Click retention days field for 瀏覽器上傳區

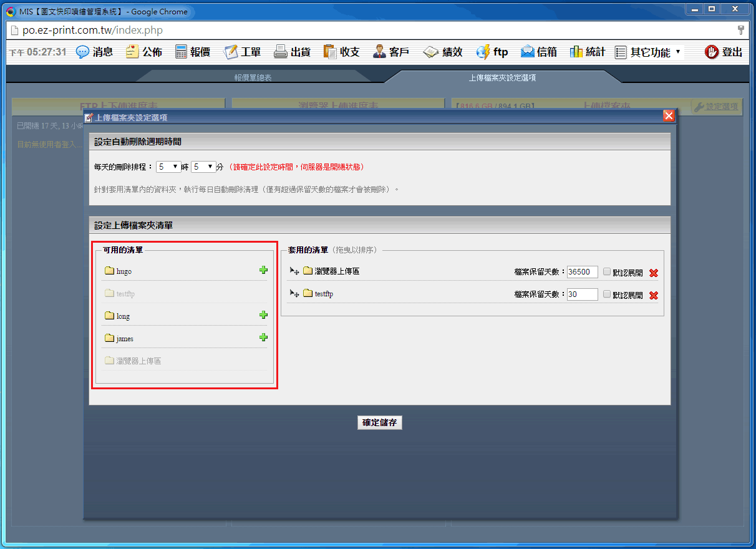pyautogui.click(x=582, y=272)
